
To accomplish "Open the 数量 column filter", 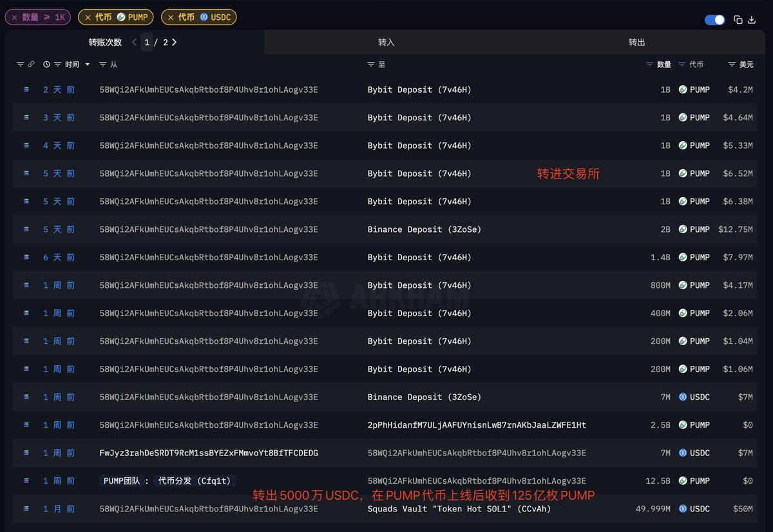I will coord(650,64).
